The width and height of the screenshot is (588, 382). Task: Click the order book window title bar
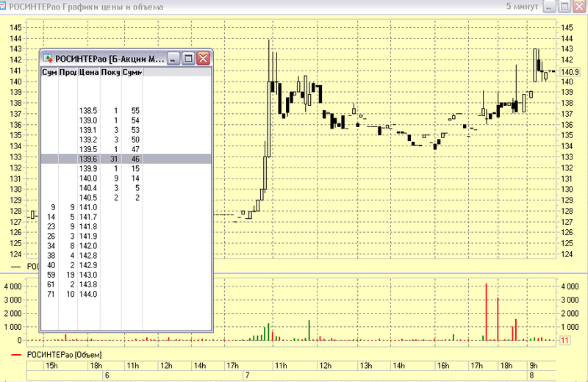[110, 59]
